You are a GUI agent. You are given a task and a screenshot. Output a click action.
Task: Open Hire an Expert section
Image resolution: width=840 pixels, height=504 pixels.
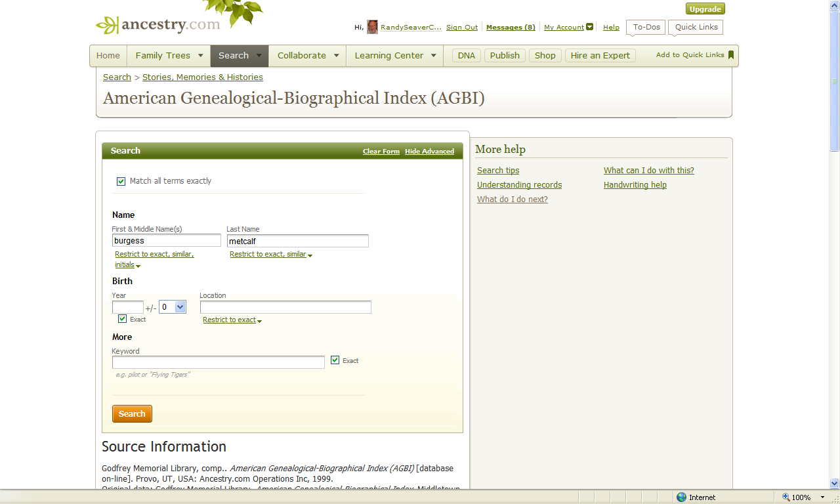(x=600, y=56)
